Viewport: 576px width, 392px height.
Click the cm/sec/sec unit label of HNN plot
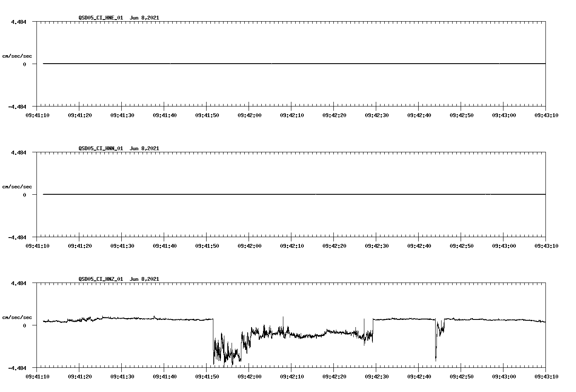point(17,187)
